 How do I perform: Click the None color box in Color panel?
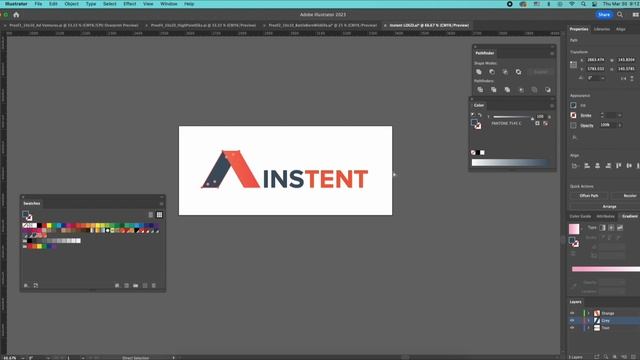coord(473,153)
